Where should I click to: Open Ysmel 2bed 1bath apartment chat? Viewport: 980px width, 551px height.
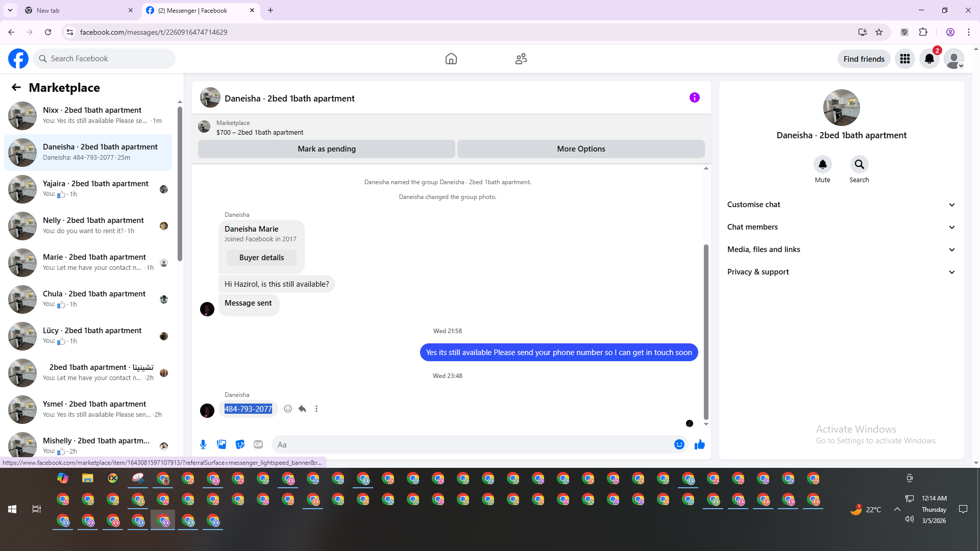pyautogui.click(x=88, y=410)
